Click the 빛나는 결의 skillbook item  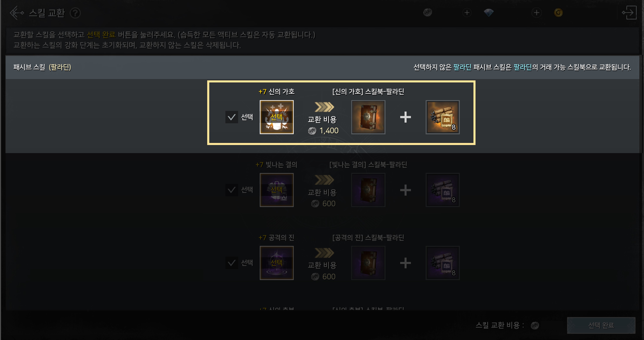[x=368, y=190]
